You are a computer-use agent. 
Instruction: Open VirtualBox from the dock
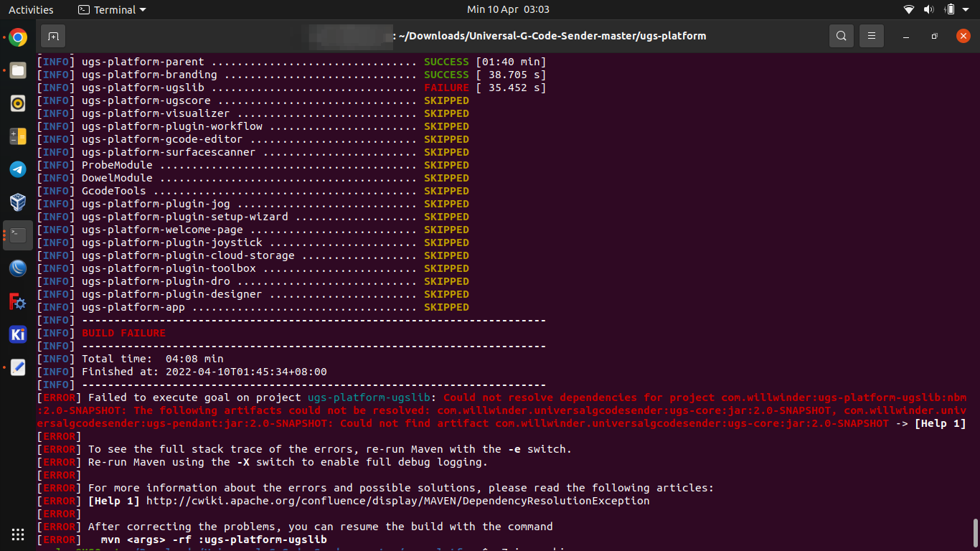click(17, 202)
